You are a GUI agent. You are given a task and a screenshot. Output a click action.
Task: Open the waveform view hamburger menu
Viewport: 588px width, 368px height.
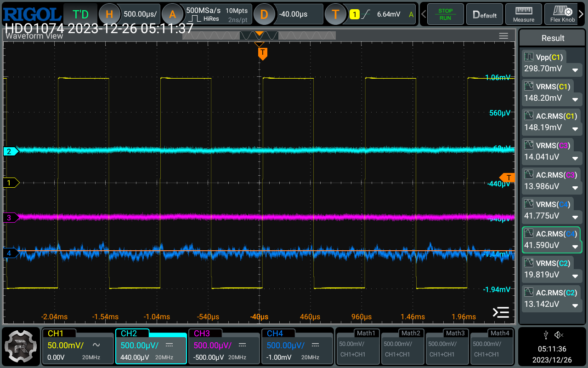pyautogui.click(x=503, y=36)
